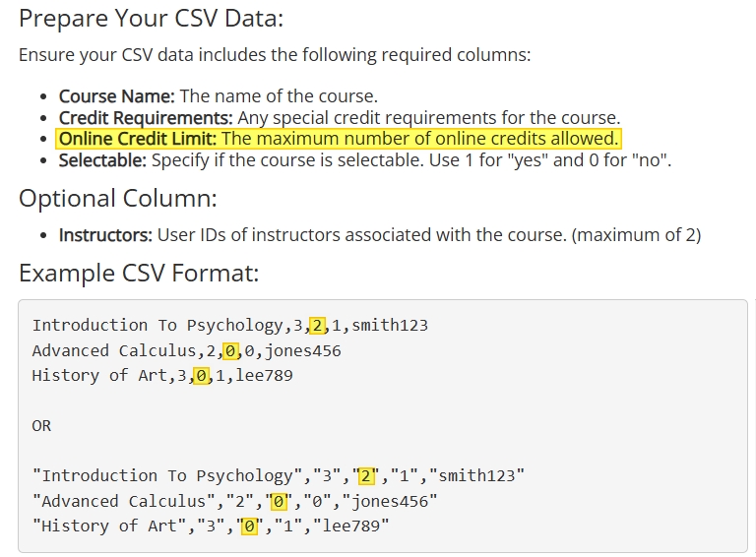This screenshot has height=557, width=756.
Task: Click highlighted 0 in unquoted History of Art row
Action: point(202,375)
